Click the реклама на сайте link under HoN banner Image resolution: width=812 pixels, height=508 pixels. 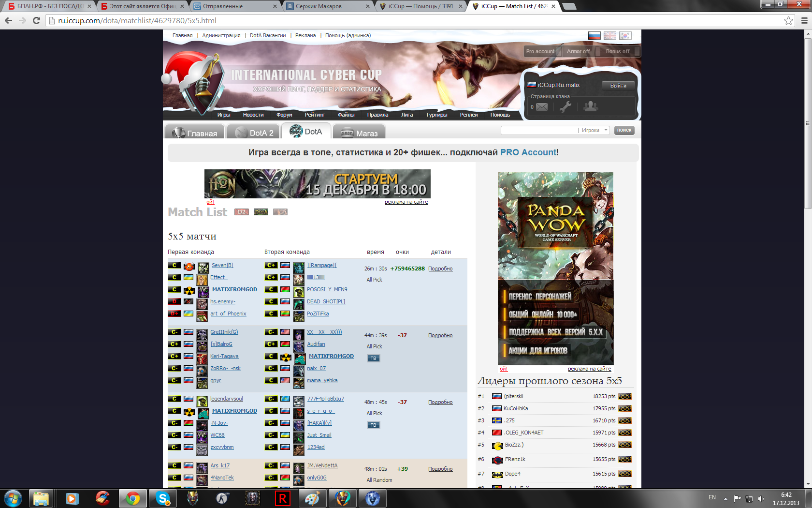click(x=406, y=202)
